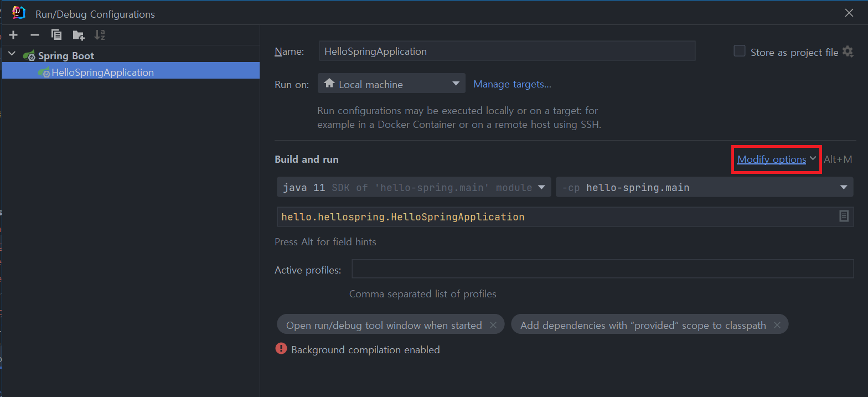Remove 'Add dependencies with provided scope' chip
868x397 pixels.
click(x=777, y=325)
